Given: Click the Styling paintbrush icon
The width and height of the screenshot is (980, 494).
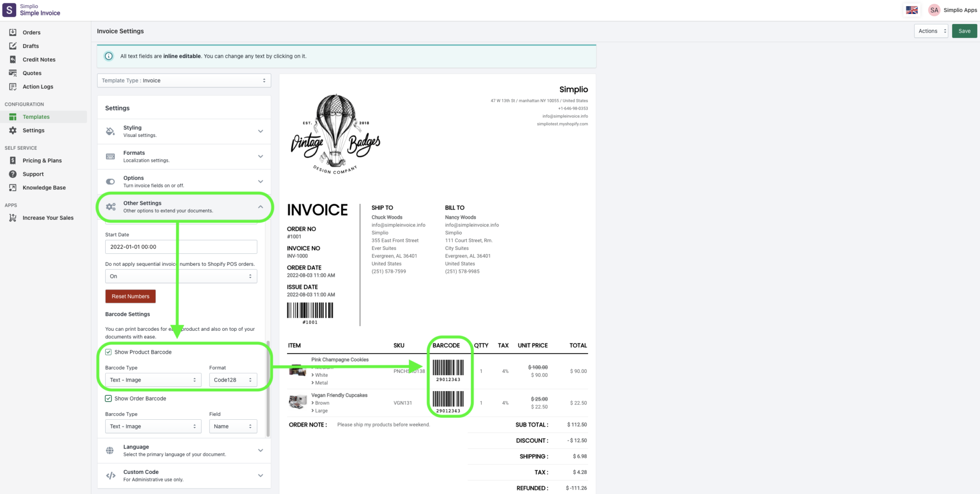Looking at the screenshot, I should click(111, 131).
